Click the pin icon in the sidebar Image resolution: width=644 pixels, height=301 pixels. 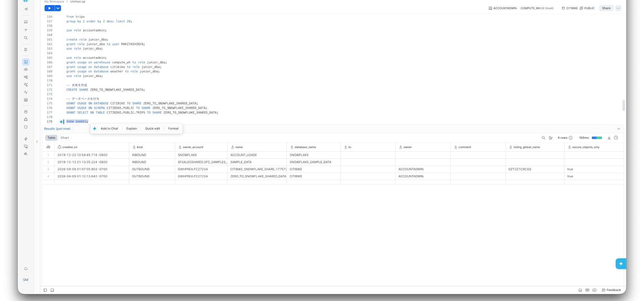point(26,50)
